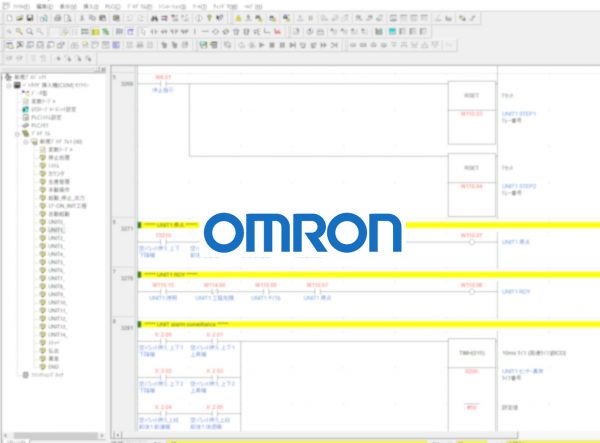This screenshot has height=443, width=600.
Task: Close the project workspace pane
Action: pos(103,70)
